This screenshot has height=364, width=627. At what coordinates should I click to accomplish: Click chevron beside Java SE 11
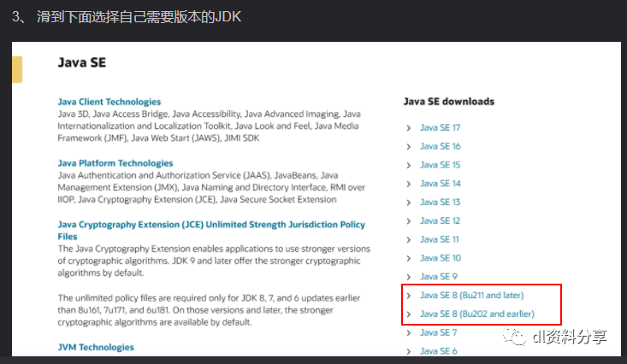[408, 240]
